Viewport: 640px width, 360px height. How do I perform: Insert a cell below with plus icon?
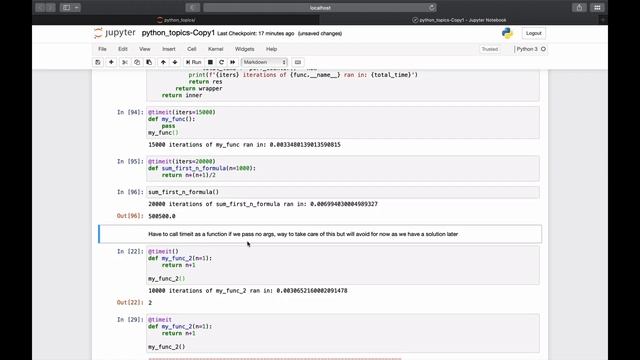pos(111,62)
